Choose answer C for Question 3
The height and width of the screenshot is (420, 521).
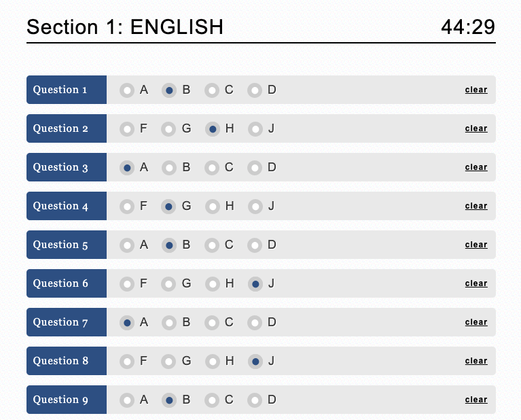212,168
